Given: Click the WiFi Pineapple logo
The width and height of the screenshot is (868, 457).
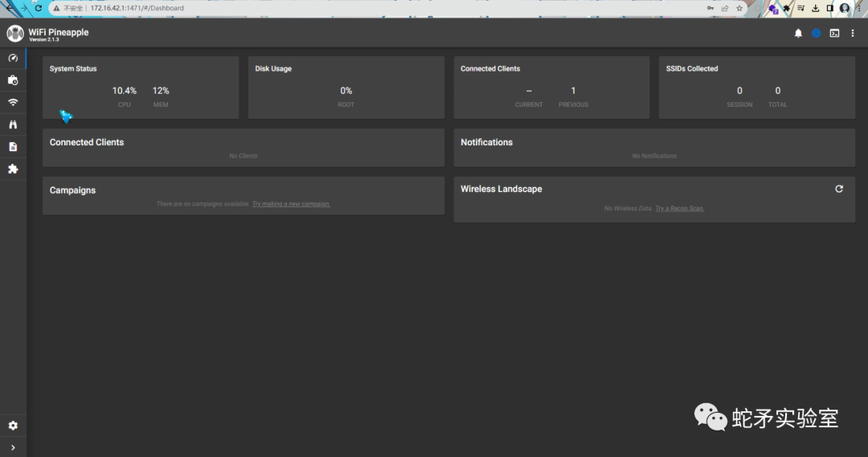Looking at the screenshot, I should 15,33.
